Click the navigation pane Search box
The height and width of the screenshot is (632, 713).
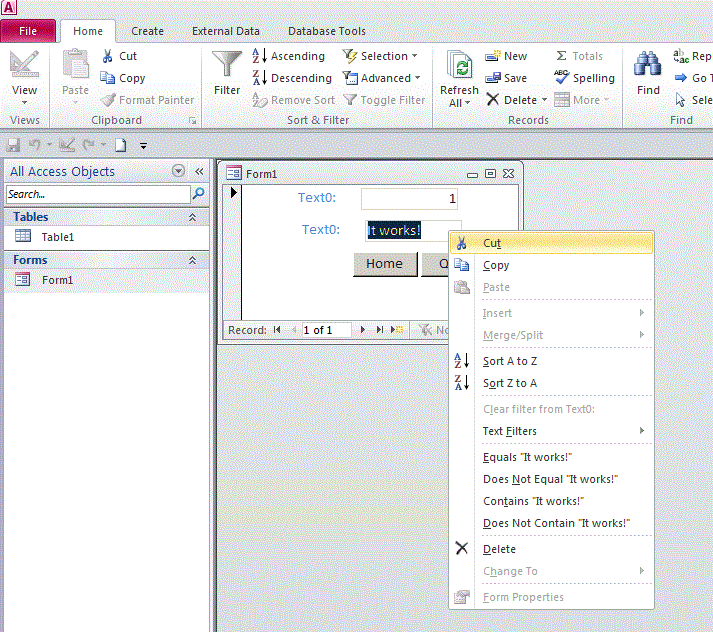pos(97,194)
